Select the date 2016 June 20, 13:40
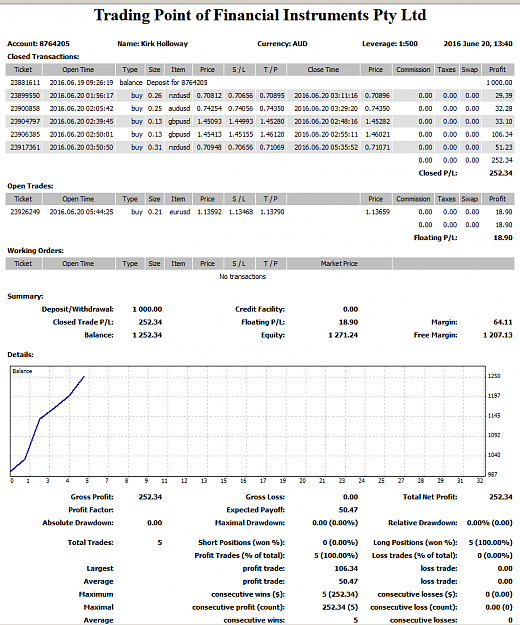The image size is (520, 625). pos(478,44)
